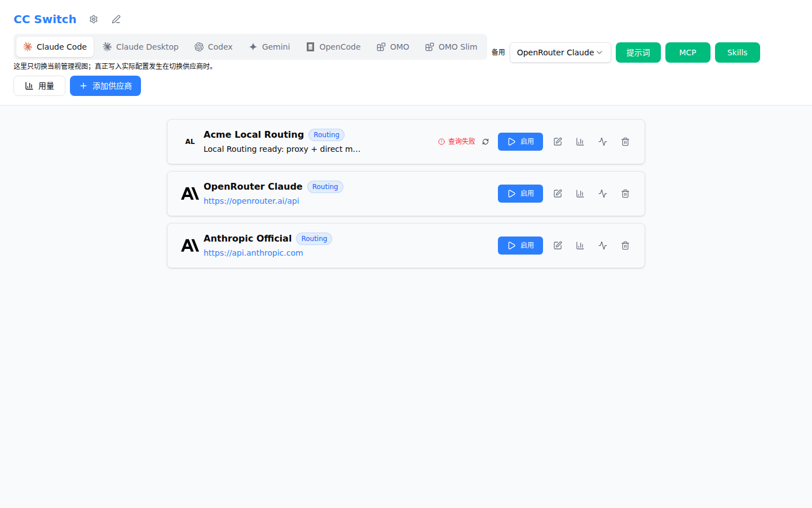Image resolution: width=812 pixels, height=508 pixels.
Task: Select the Acme Local Routing provider name
Action: tap(254, 134)
